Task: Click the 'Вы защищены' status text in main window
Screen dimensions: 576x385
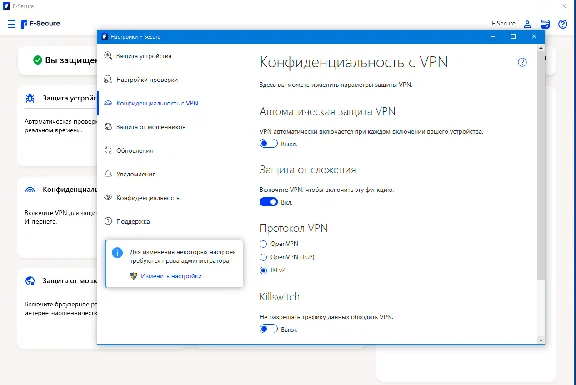Action: (71, 60)
